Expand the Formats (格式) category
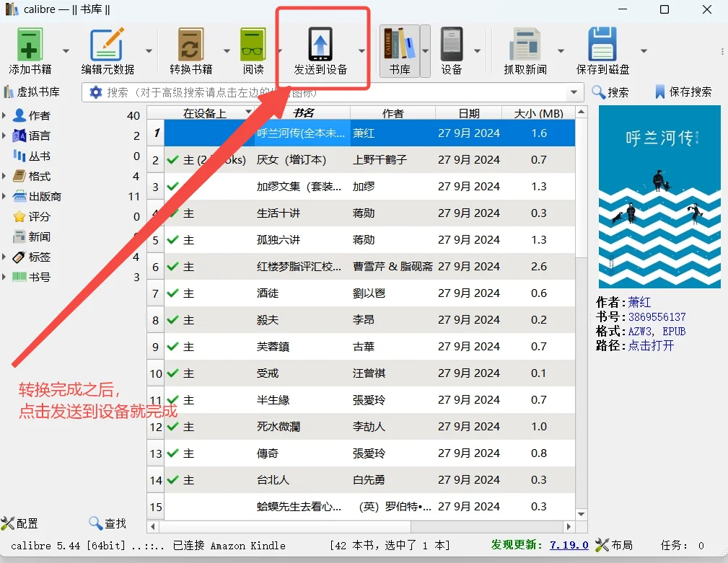The height and width of the screenshot is (563, 728). (x=4, y=176)
